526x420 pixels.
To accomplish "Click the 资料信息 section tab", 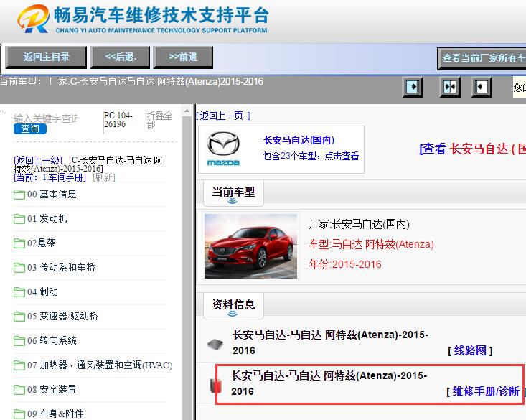I will coord(233,306).
